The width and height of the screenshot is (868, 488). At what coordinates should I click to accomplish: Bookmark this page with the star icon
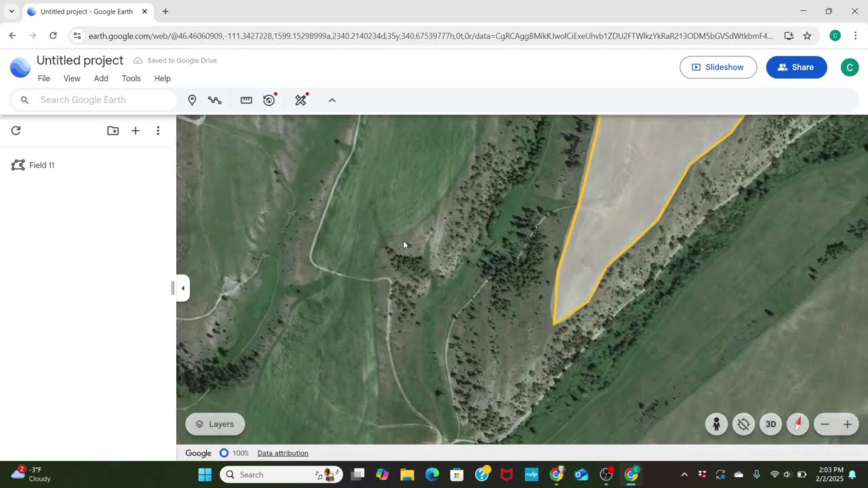pos(807,36)
